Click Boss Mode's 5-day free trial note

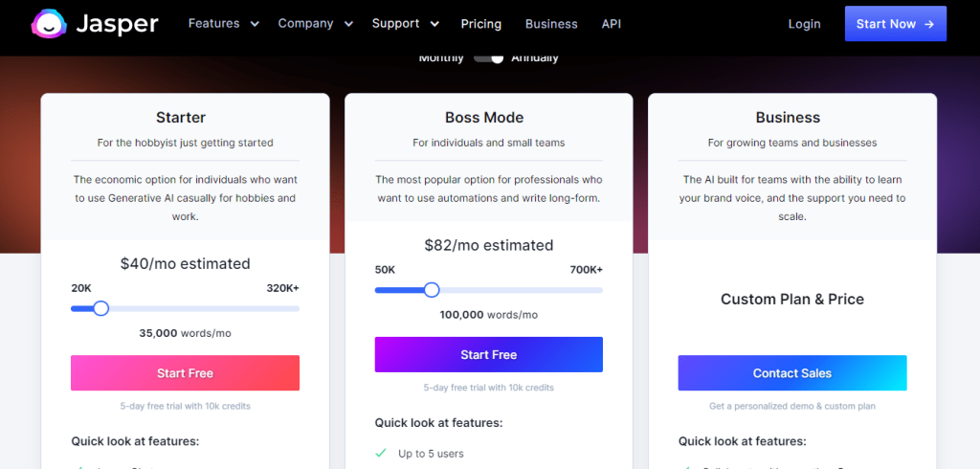click(489, 387)
